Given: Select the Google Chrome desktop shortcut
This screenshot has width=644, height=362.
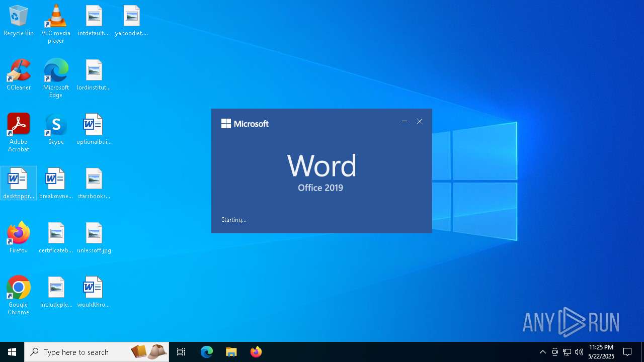Looking at the screenshot, I should tap(19, 296).
